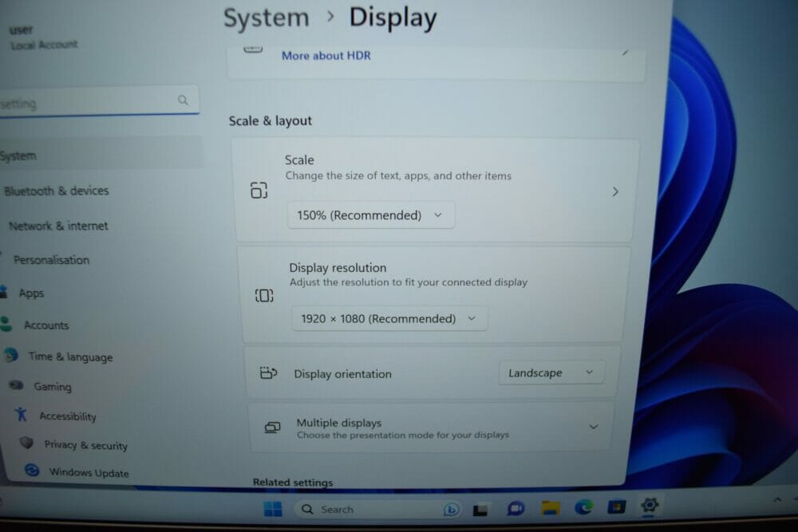Viewport: 798px width, 532px height.
Task: Click the magnifier icon in the settings search
Action: (x=183, y=100)
